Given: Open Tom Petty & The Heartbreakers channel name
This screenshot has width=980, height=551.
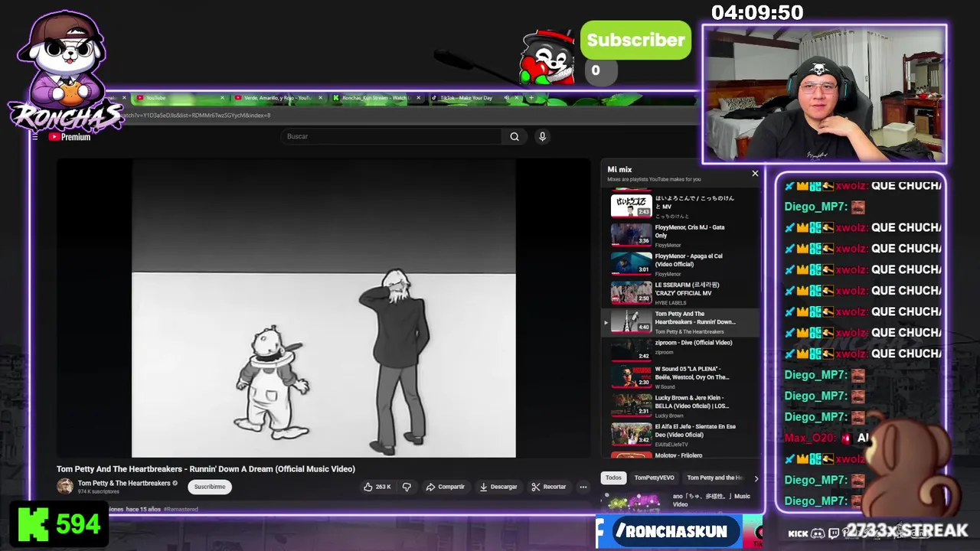Looking at the screenshot, I should pyautogui.click(x=124, y=483).
